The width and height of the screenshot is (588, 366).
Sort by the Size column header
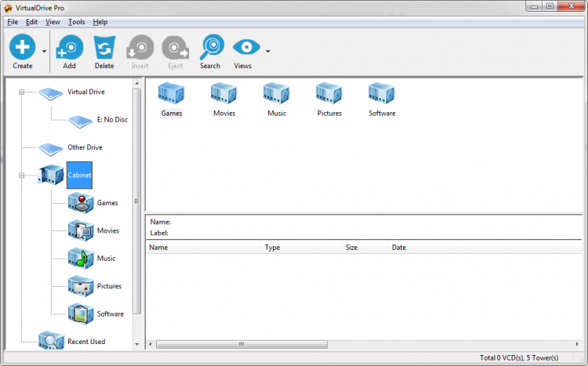click(365, 248)
